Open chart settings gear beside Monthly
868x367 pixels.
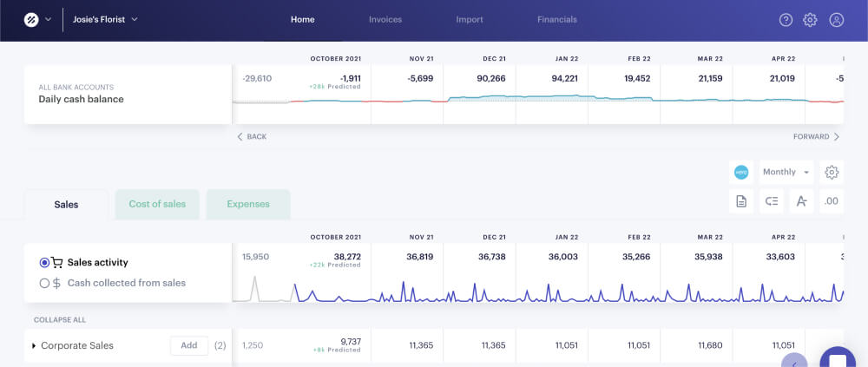pos(832,172)
